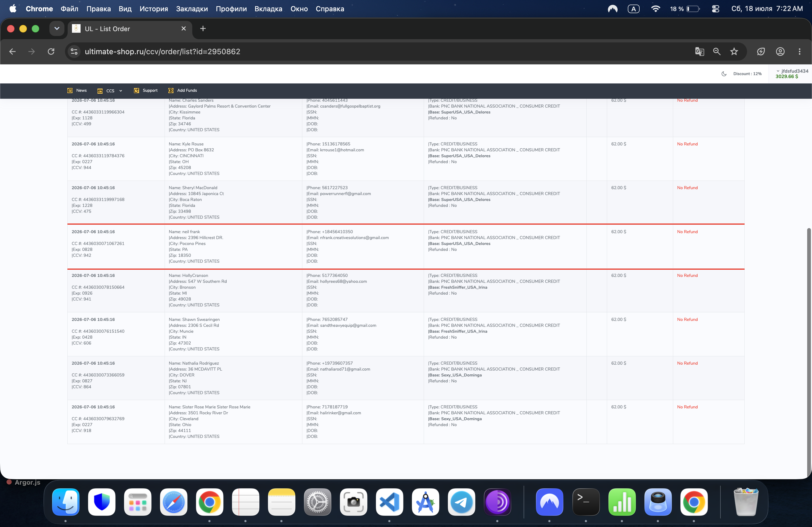The width and height of the screenshot is (812, 527).
Task: Toggle dark mode with the moon icon
Action: click(x=724, y=74)
